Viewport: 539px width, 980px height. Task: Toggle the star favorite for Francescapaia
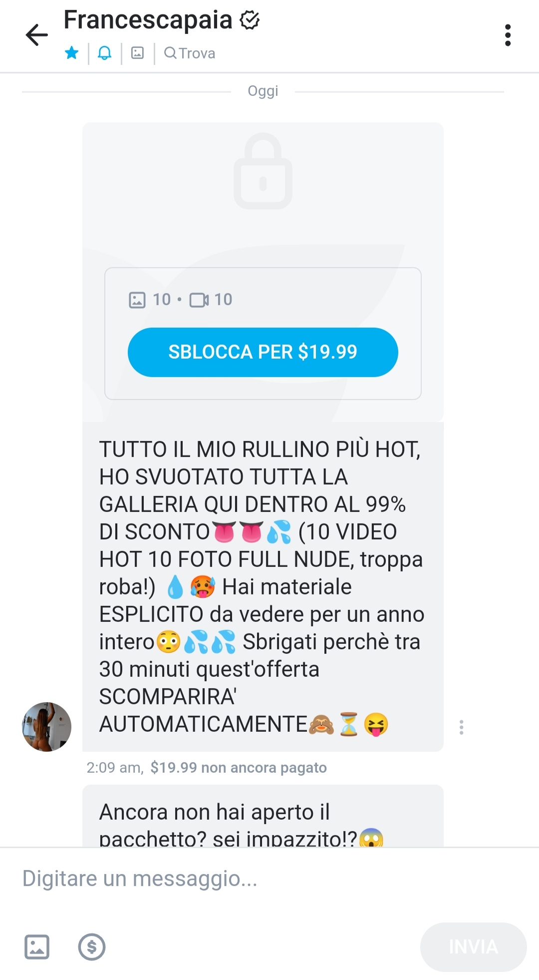(72, 52)
